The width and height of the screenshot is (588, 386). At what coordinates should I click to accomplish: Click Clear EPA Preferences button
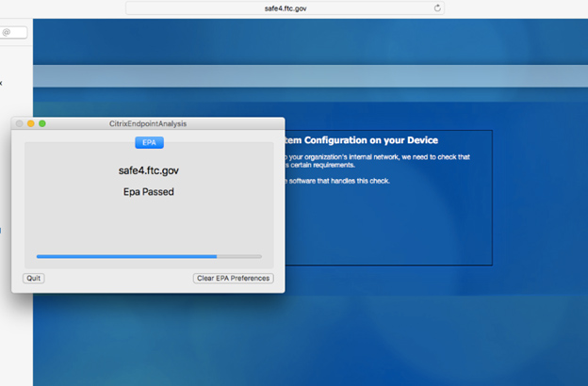tap(234, 278)
